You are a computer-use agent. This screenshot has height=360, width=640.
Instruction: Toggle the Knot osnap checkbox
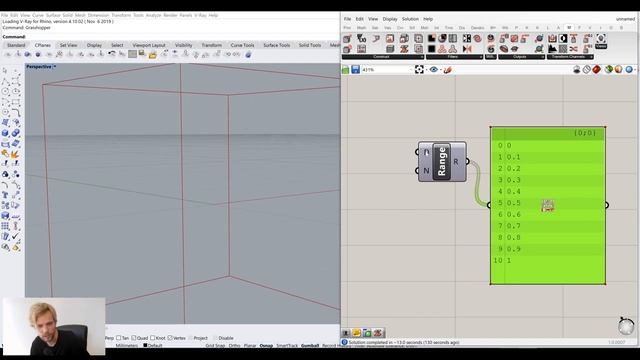coord(153,338)
